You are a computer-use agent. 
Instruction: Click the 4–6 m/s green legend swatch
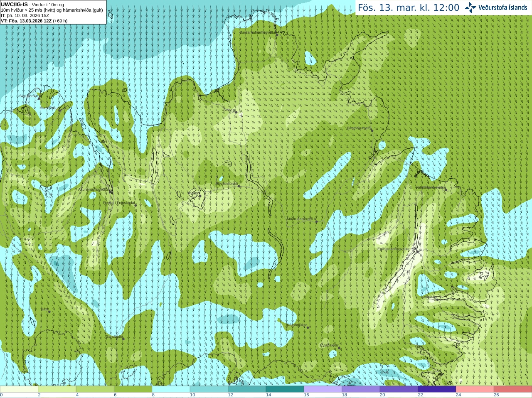point(95,389)
